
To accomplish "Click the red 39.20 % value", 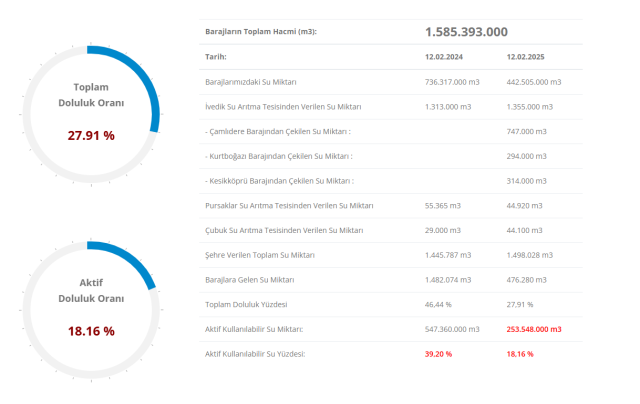I will coord(439,354).
